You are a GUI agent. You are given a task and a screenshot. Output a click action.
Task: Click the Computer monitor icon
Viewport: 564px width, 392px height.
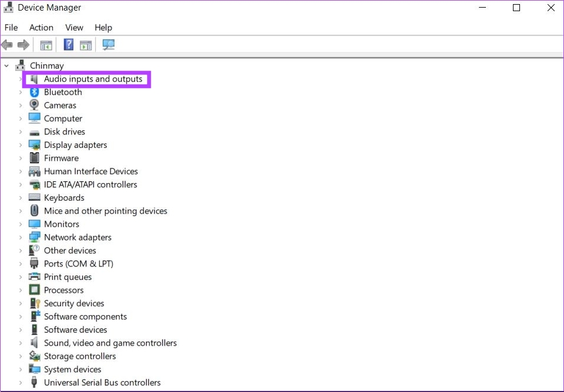coord(35,118)
